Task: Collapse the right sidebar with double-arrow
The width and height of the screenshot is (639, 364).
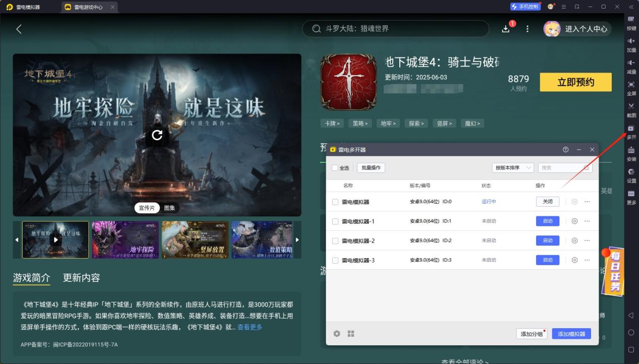Action: [x=631, y=7]
